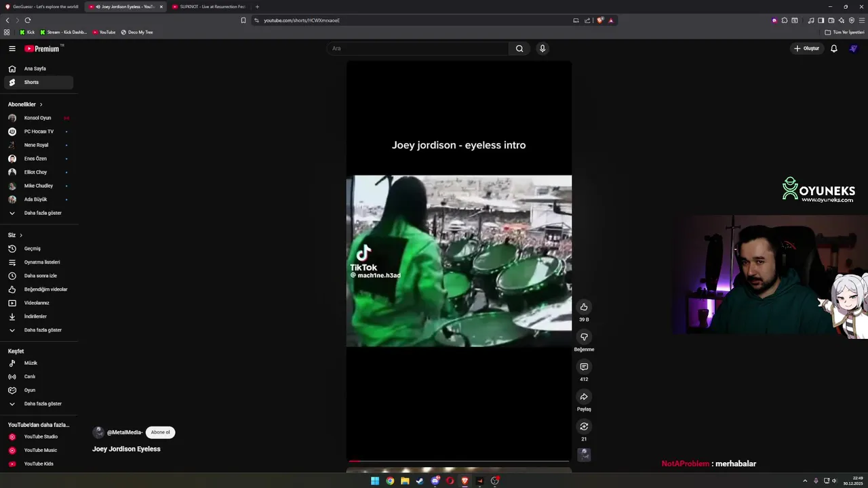Click the Oluştur create button
Viewport: 868px width, 488px height.
806,49
